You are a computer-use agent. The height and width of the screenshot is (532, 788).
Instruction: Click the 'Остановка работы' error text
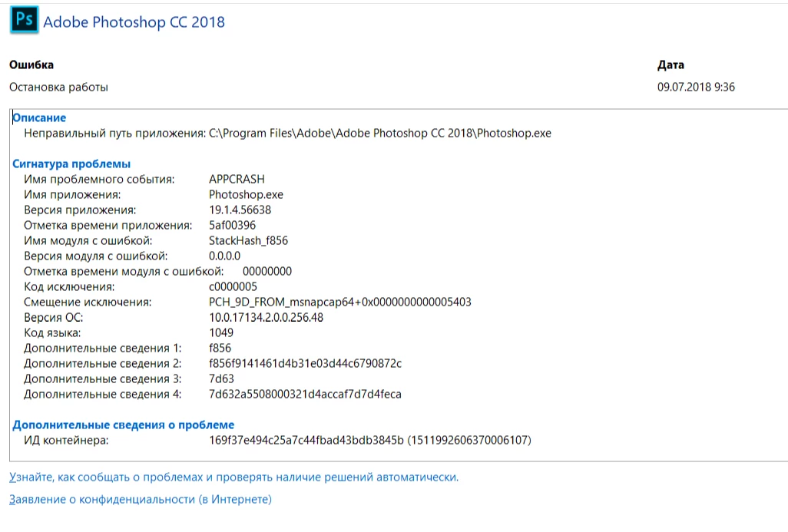point(58,87)
